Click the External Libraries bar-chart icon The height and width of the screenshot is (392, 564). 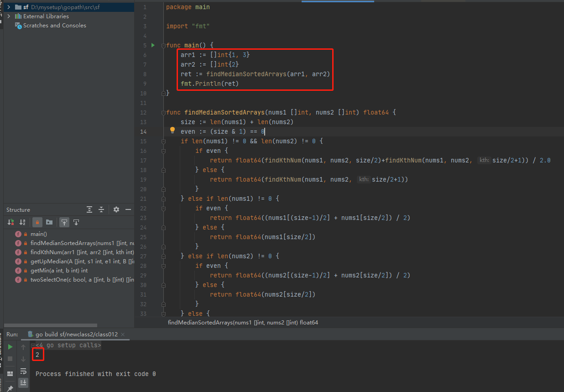point(18,16)
